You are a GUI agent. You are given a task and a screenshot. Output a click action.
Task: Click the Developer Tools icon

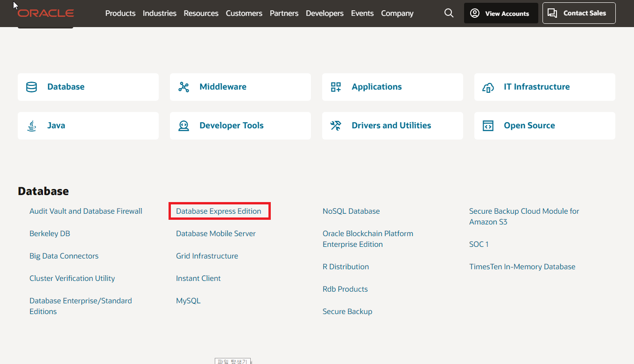(183, 126)
